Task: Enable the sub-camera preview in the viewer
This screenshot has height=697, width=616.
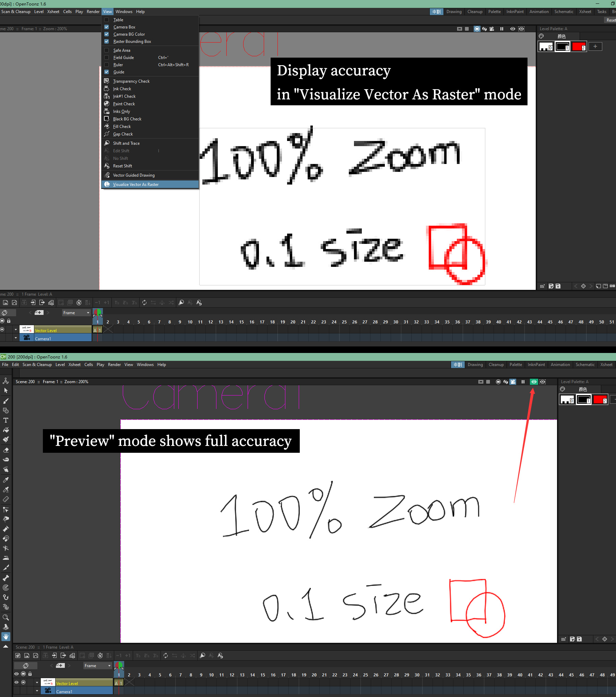Action: click(x=543, y=381)
